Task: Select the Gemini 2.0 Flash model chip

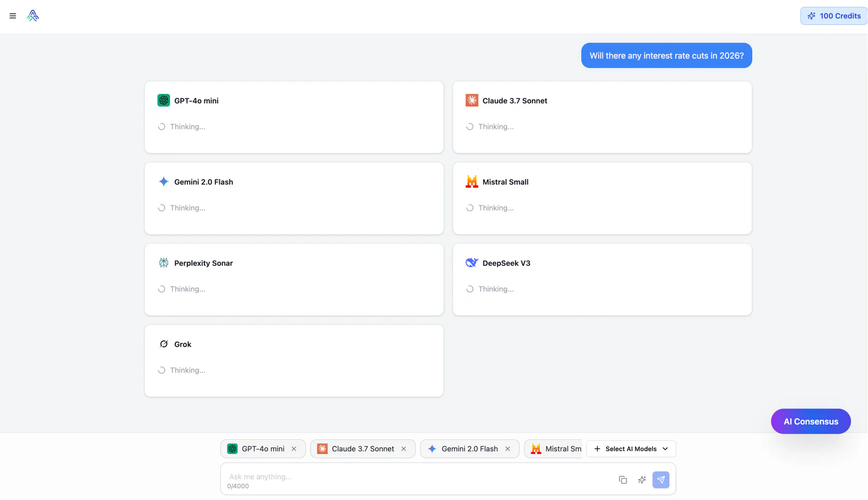Action: click(x=469, y=449)
